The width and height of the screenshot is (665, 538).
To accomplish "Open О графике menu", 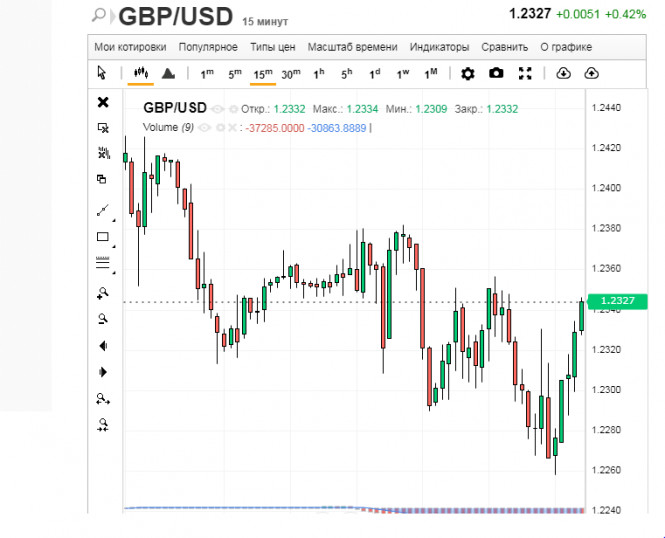I will click(566, 47).
